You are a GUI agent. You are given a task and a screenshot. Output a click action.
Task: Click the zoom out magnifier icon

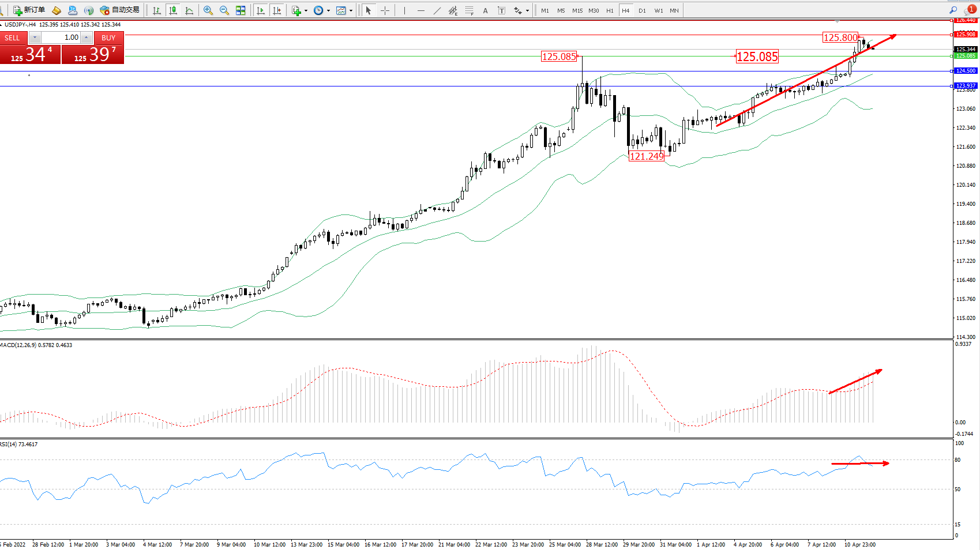224,10
